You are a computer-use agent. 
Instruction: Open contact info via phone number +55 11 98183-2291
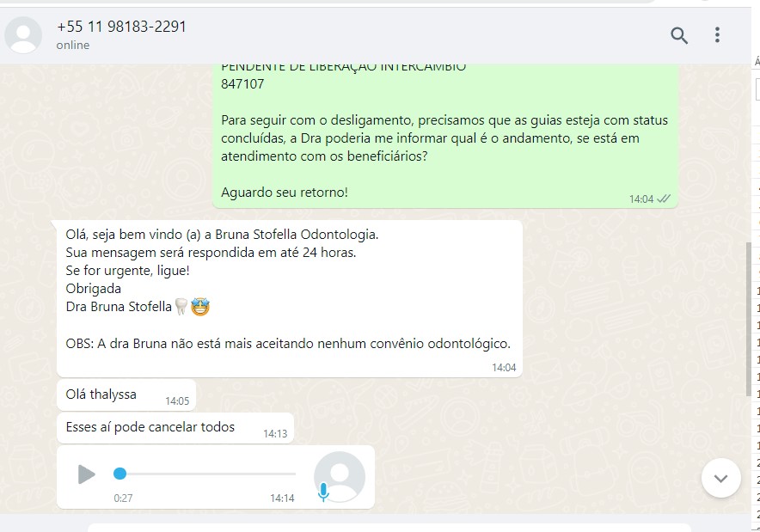[x=122, y=27]
